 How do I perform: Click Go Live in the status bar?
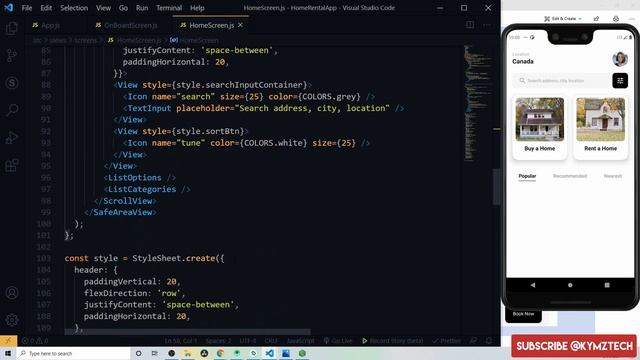(x=338, y=340)
